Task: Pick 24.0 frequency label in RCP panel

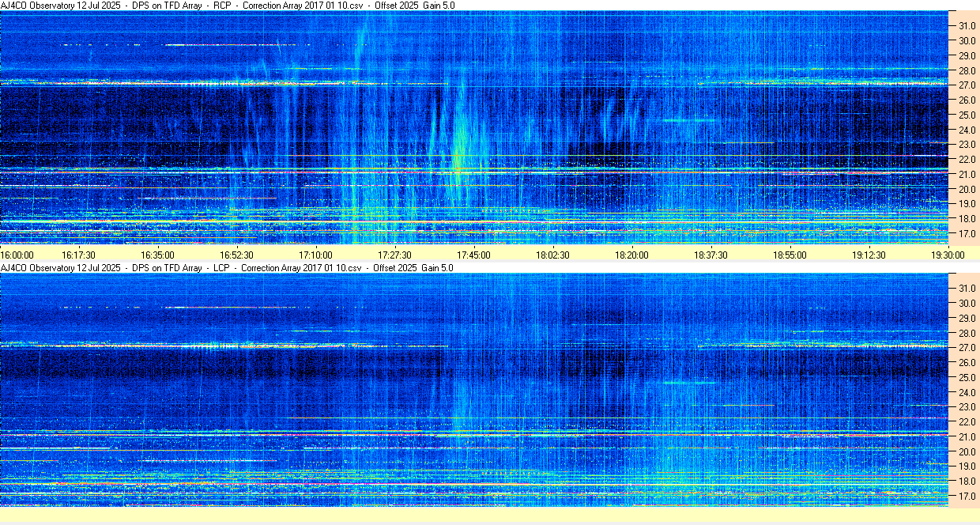Action: [x=967, y=130]
